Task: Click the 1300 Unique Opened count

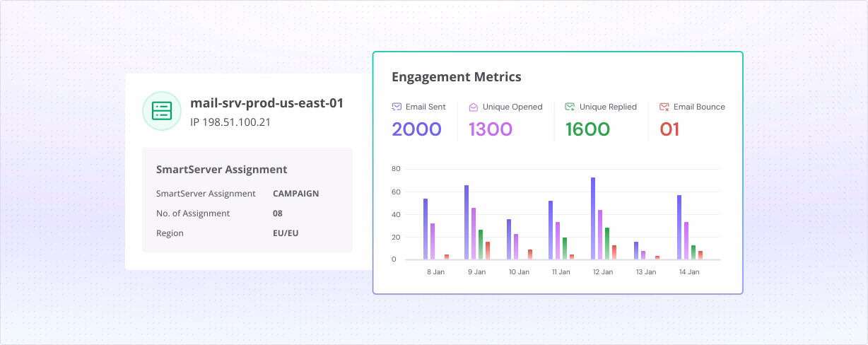Action: (491, 129)
